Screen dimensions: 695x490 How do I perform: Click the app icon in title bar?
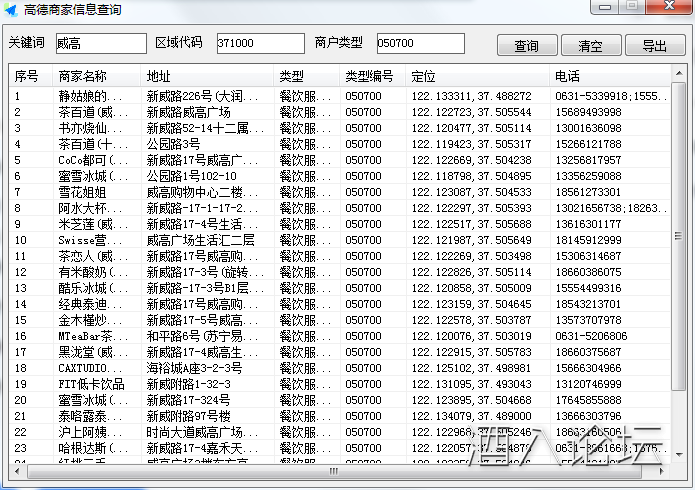(x=11, y=9)
